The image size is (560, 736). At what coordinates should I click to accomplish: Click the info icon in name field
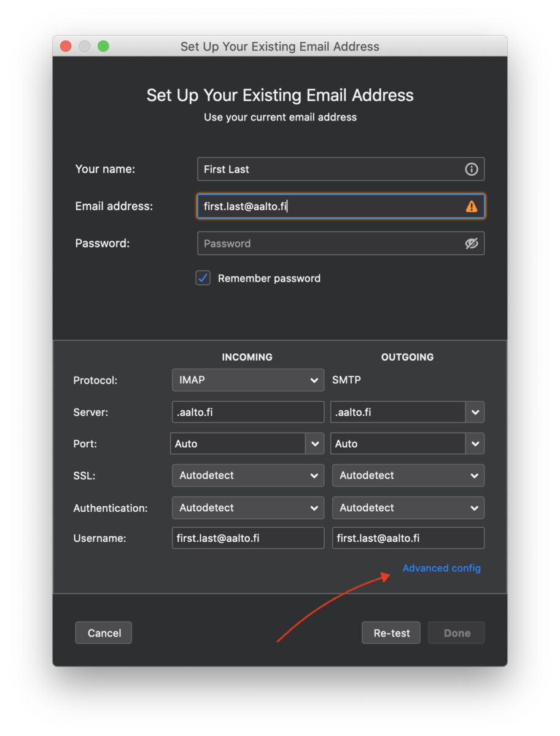pyautogui.click(x=471, y=169)
